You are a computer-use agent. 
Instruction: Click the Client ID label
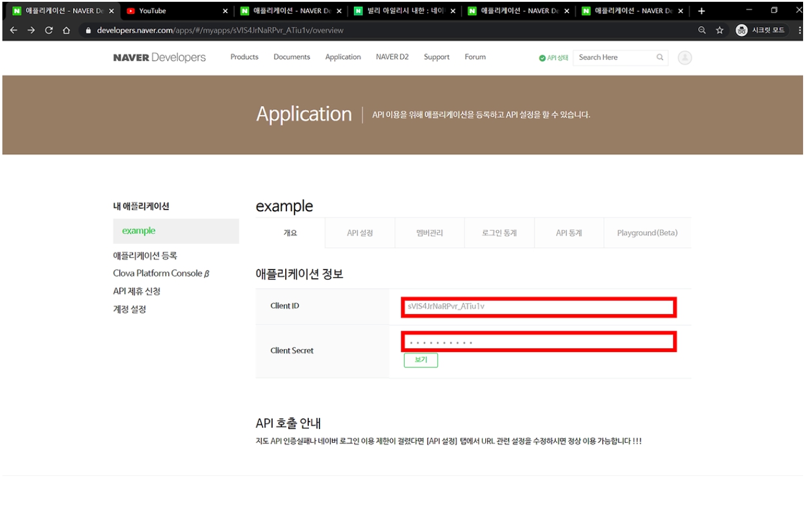pos(285,306)
